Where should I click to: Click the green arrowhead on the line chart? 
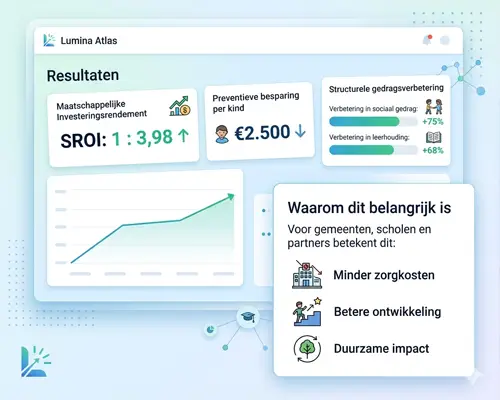coord(230,197)
